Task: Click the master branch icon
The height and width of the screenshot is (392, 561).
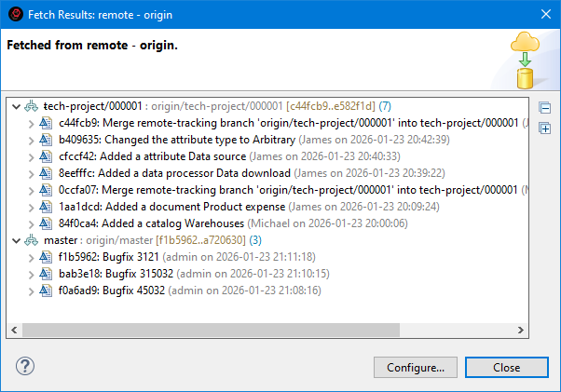Action: (x=33, y=240)
